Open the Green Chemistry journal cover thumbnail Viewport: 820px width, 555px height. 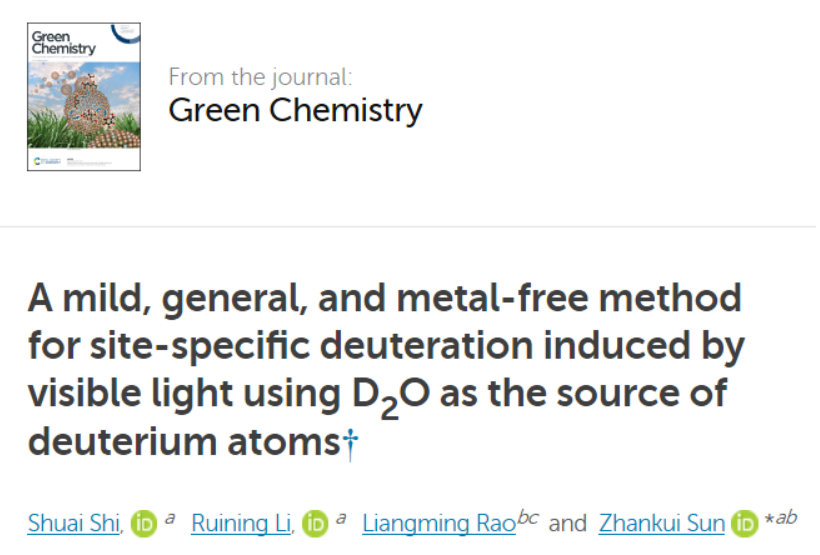click(84, 97)
